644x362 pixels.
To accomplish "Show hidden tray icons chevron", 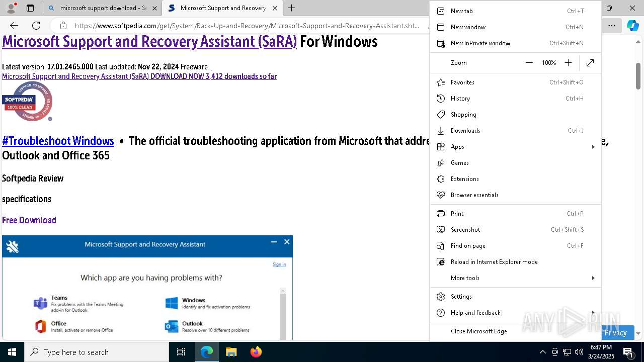I will pyautogui.click(x=542, y=352).
